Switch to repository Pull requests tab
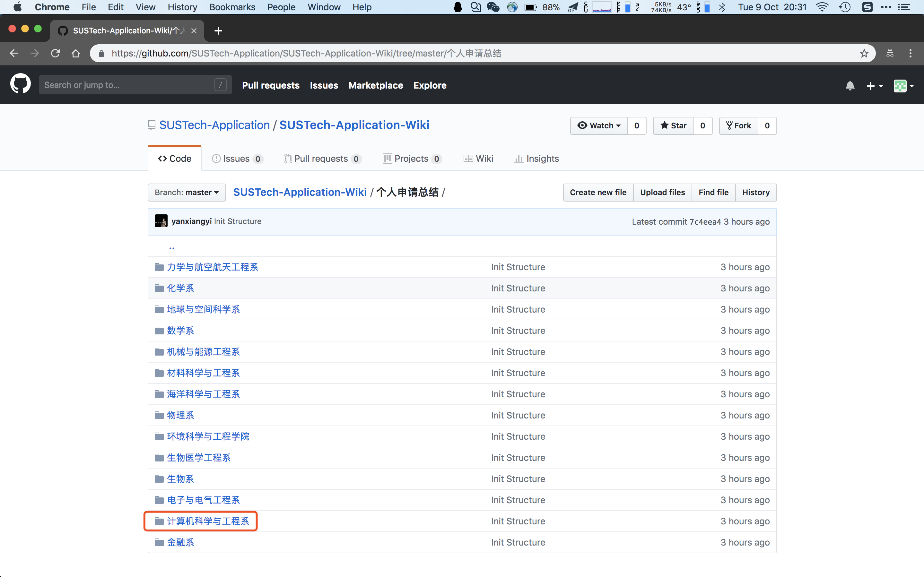The image size is (924, 577). pos(323,159)
